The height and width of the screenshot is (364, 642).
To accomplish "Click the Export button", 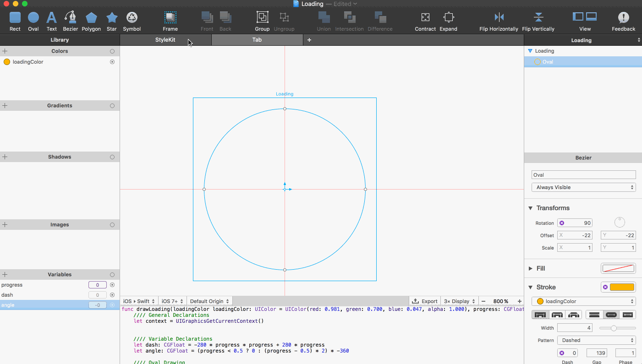I will [424, 301].
